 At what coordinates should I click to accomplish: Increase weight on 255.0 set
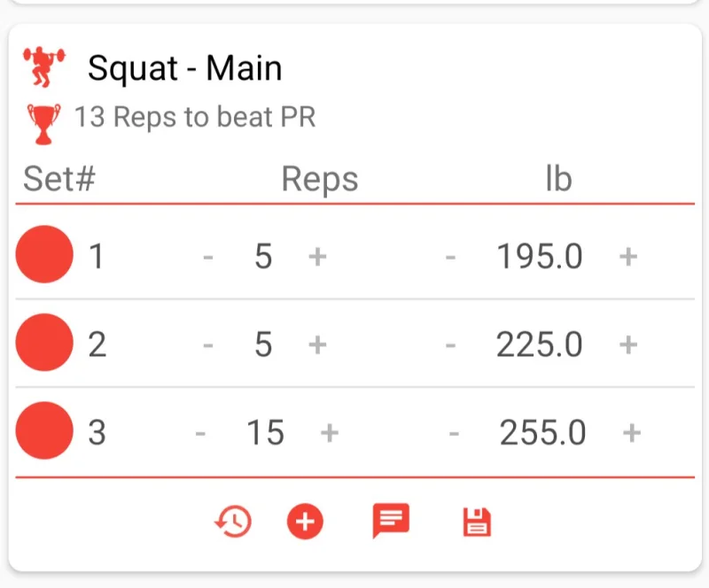[632, 432]
